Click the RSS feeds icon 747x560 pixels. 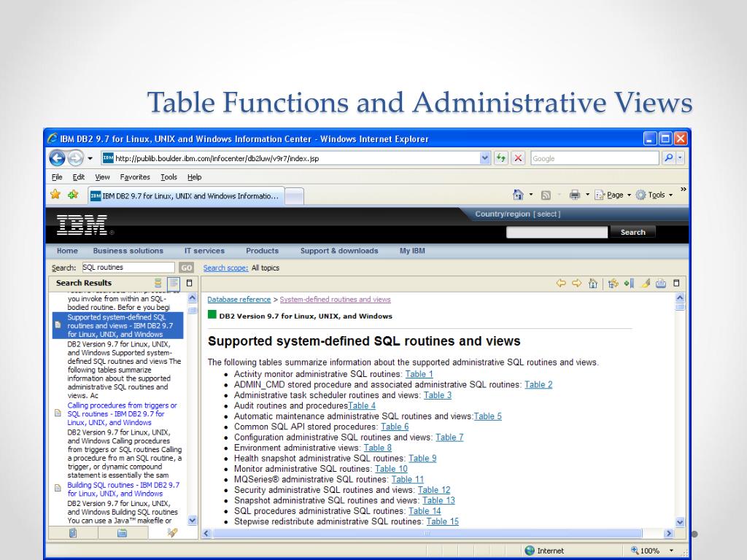(546, 195)
